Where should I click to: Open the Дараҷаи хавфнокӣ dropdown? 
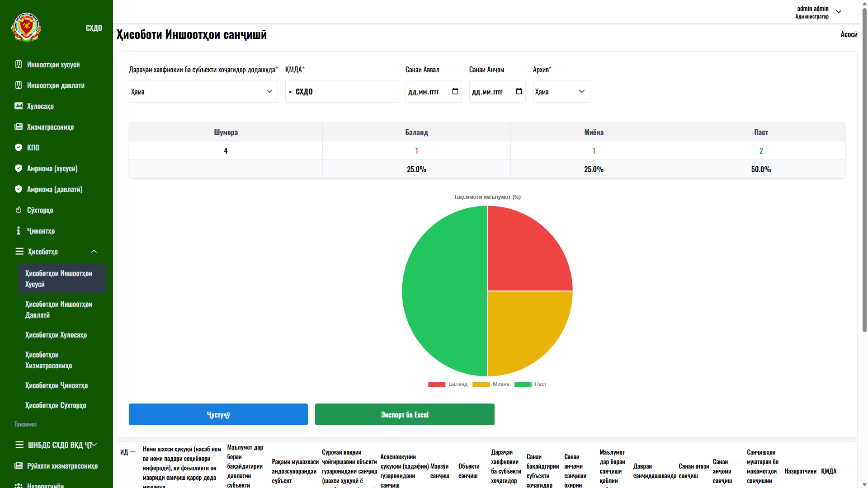point(203,91)
